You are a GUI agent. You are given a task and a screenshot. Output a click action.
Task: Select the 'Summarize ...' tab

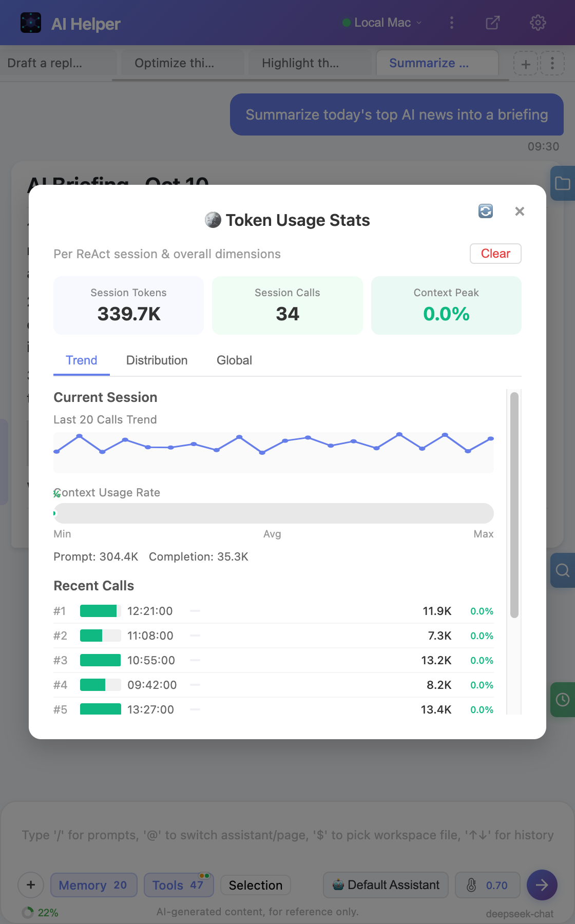pyautogui.click(x=437, y=63)
